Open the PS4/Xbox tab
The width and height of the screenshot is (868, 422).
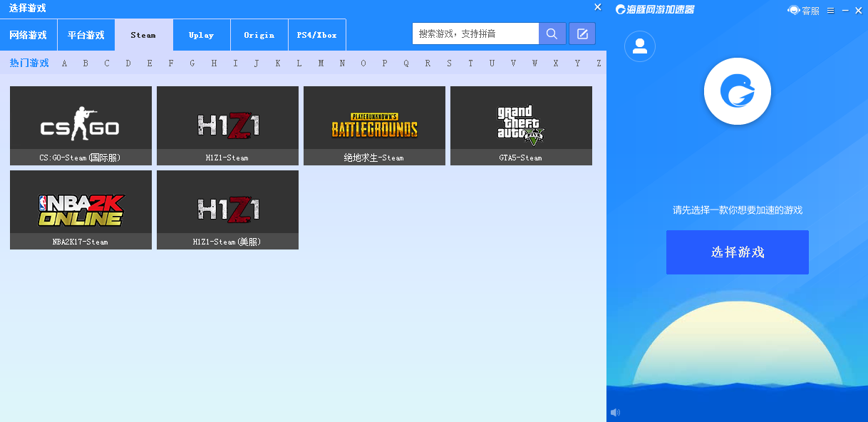pyautogui.click(x=317, y=35)
